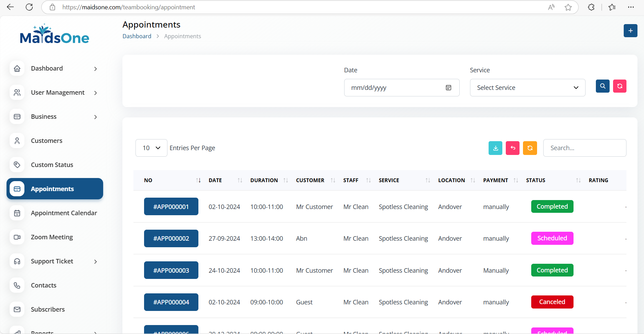Screen dimensions: 644x334
Task: Open the date picker calendar icon
Action: click(448, 88)
